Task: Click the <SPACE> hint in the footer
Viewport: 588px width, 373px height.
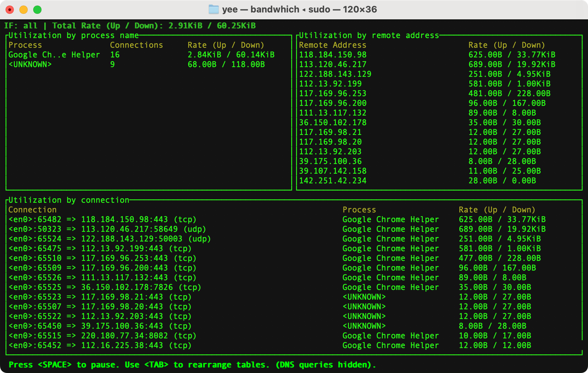Action: point(55,365)
